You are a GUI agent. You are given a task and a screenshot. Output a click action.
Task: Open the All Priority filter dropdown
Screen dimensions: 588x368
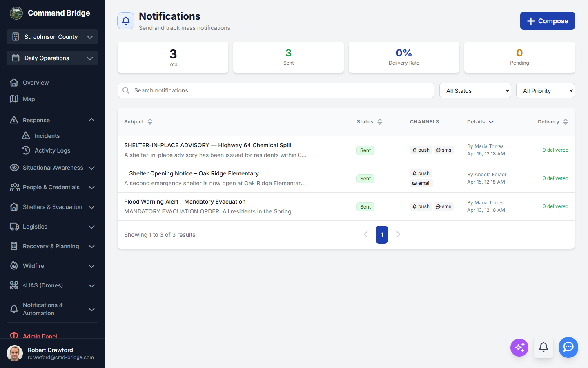point(545,90)
